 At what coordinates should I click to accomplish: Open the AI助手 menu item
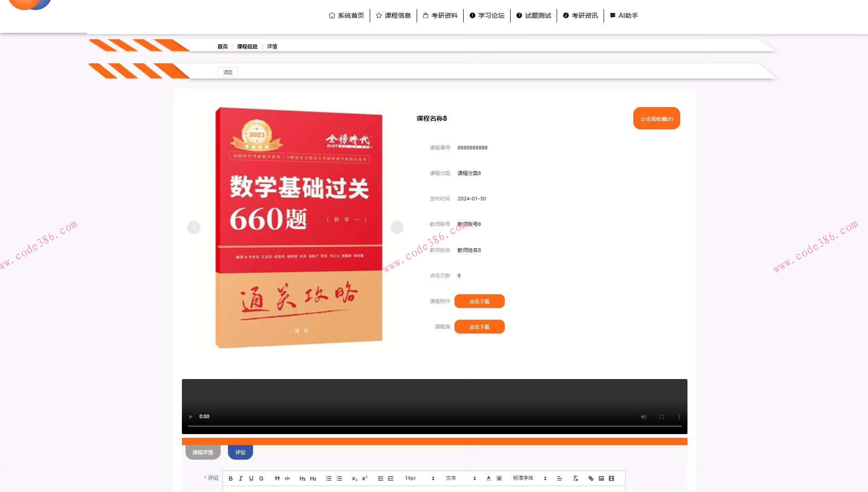(x=624, y=15)
